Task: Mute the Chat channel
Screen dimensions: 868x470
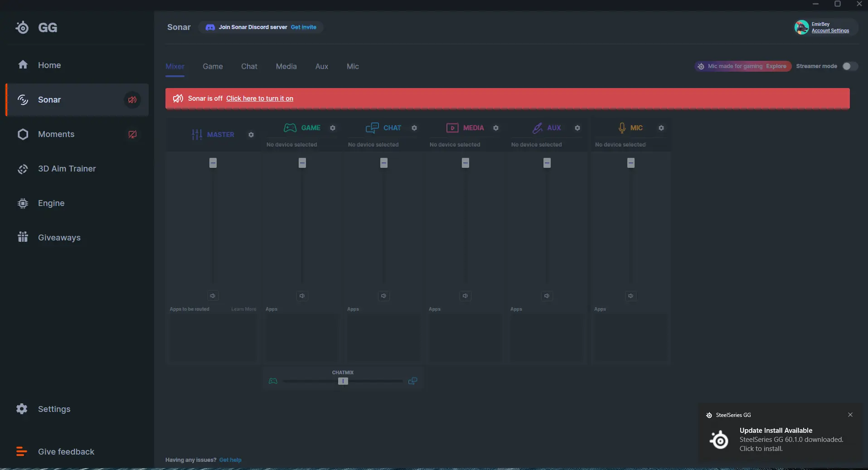Action: click(x=384, y=296)
